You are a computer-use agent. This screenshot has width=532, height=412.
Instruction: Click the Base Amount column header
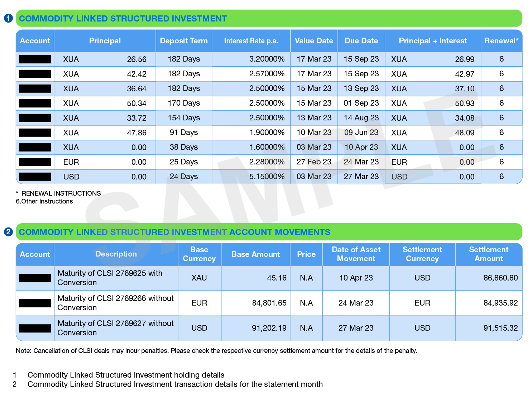tap(256, 254)
